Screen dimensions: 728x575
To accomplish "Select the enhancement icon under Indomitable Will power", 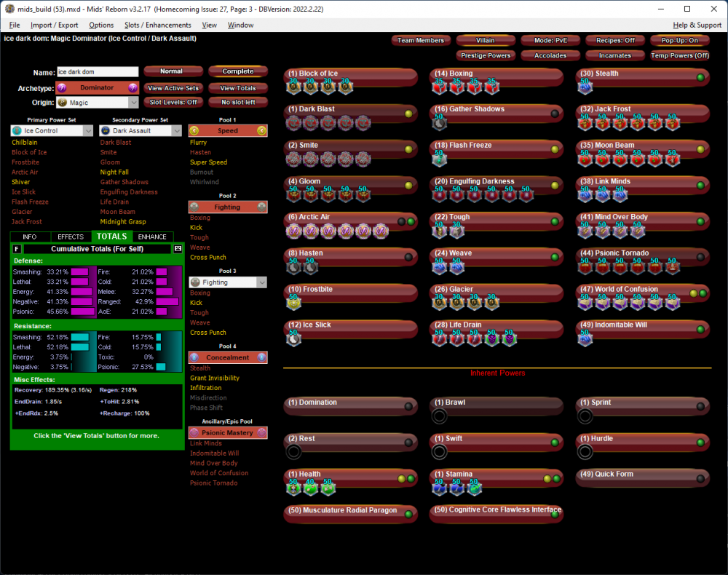I will [x=585, y=338].
